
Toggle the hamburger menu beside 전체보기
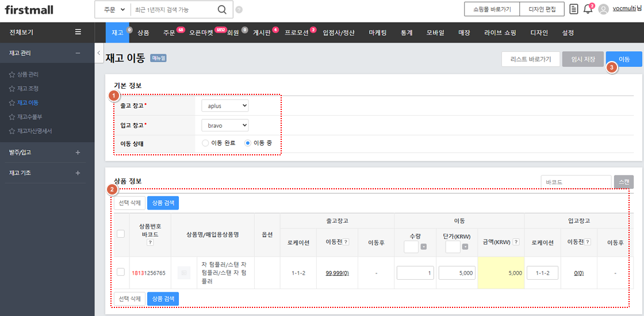click(78, 32)
